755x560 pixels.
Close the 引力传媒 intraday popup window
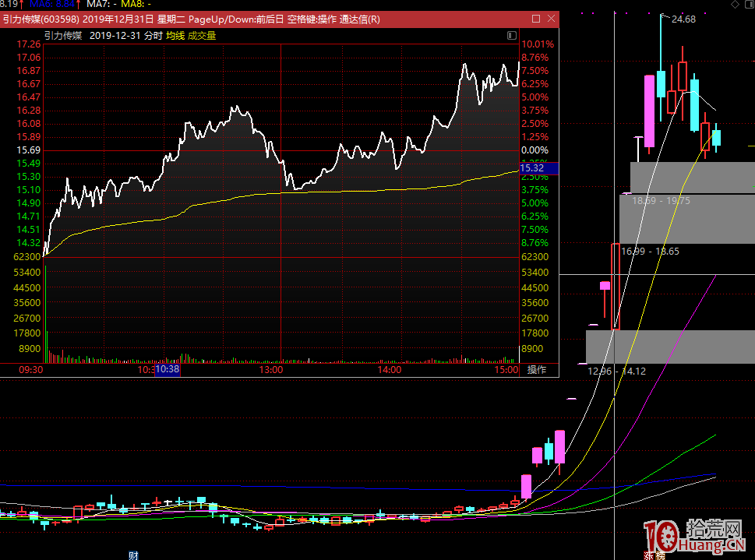(551, 19)
